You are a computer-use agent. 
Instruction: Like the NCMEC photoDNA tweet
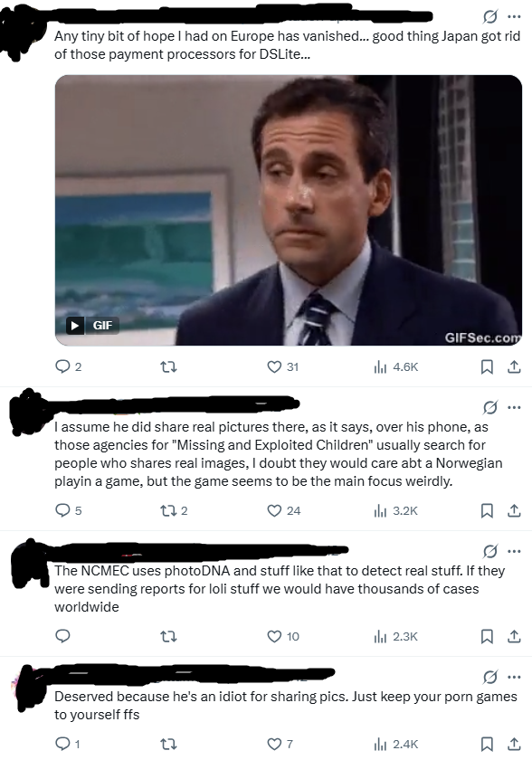(283, 636)
